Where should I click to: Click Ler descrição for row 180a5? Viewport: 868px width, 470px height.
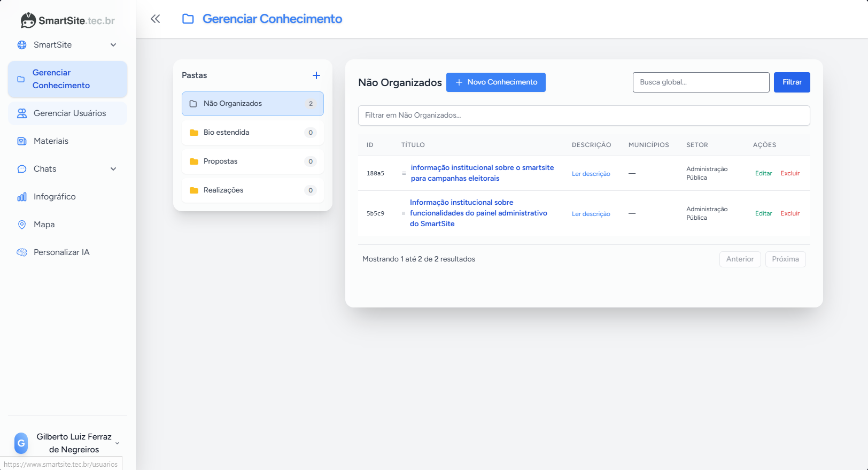pyautogui.click(x=591, y=174)
